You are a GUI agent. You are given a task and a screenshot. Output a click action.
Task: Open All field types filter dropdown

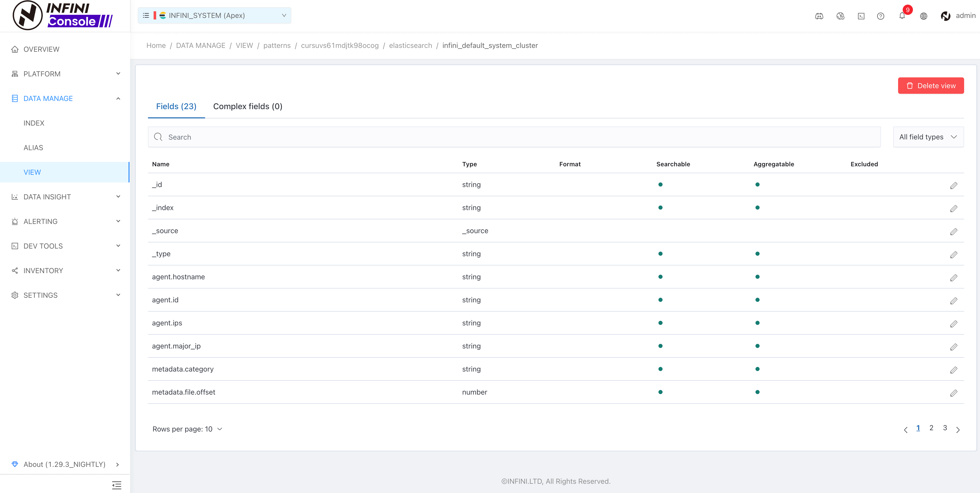tap(928, 137)
